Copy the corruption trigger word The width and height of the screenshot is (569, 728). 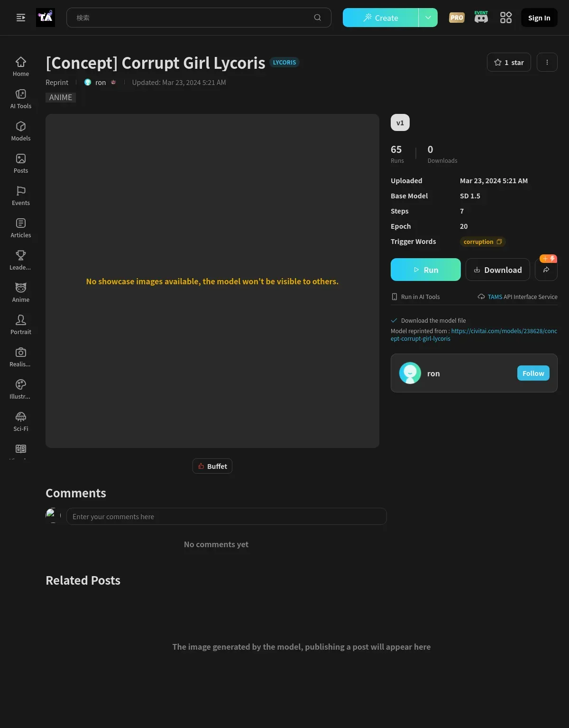(499, 242)
